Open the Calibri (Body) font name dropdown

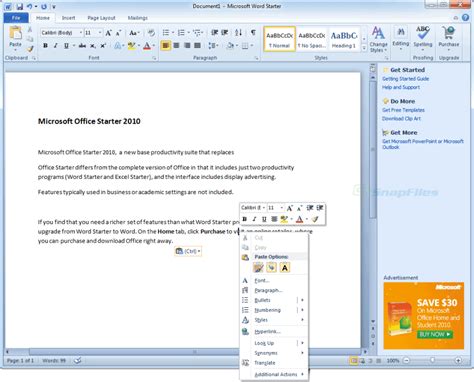click(x=81, y=33)
